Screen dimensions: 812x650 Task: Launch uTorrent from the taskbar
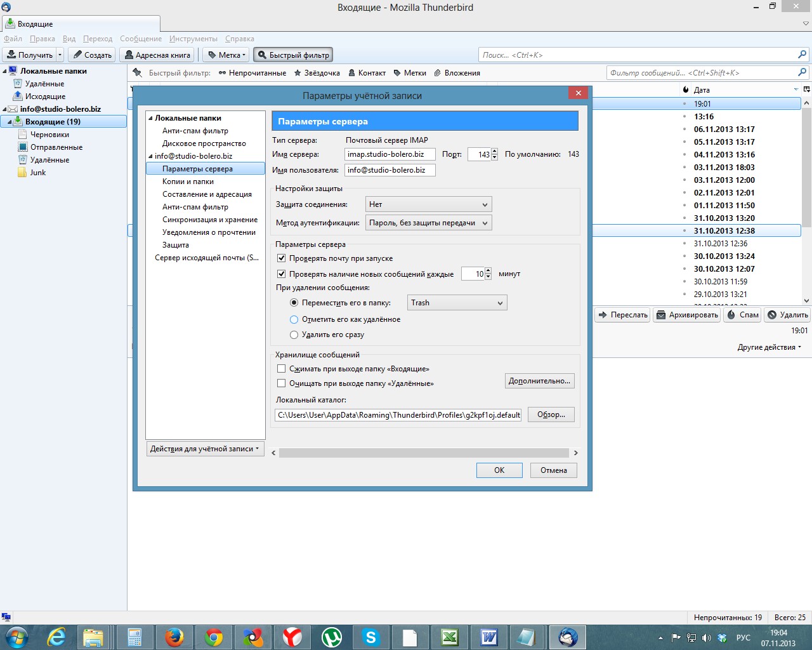331,637
